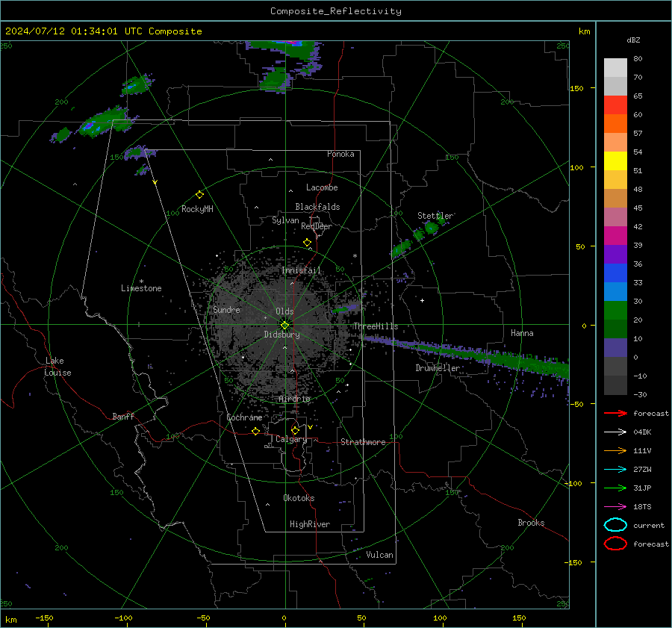Click the blue 36–33 dBZ color swatch
The height and width of the screenshot is (628, 672).
point(615,273)
